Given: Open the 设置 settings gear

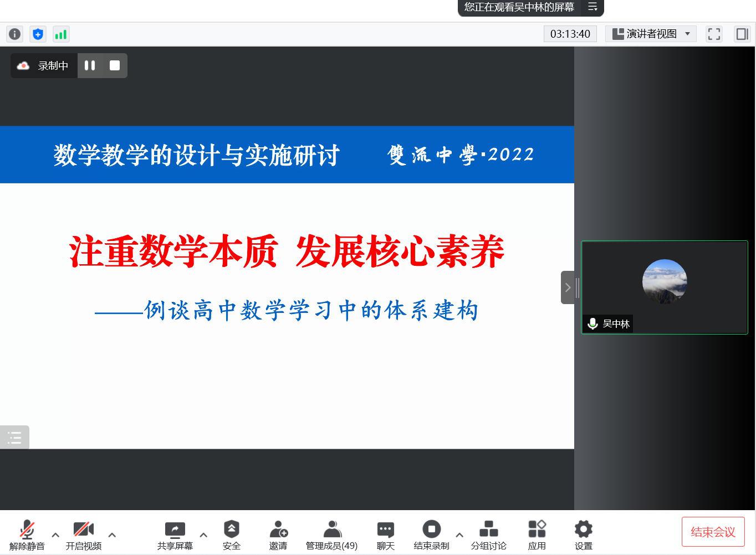Looking at the screenshot, I should [584, 533].
